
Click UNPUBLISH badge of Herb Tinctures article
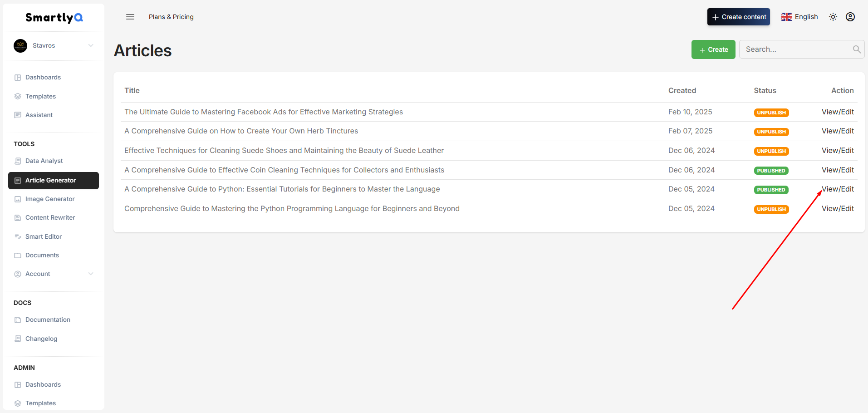click(771, 132)
